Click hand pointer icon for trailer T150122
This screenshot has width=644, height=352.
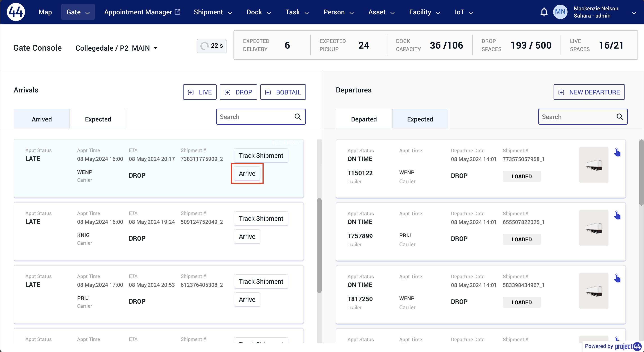coord(617,152)
